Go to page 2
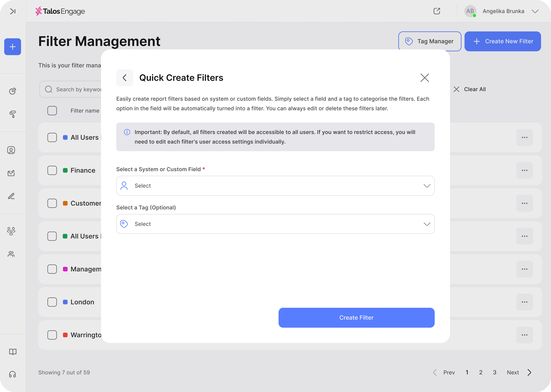551x392 pixels. pyautogui.click(x=480, y=372)
